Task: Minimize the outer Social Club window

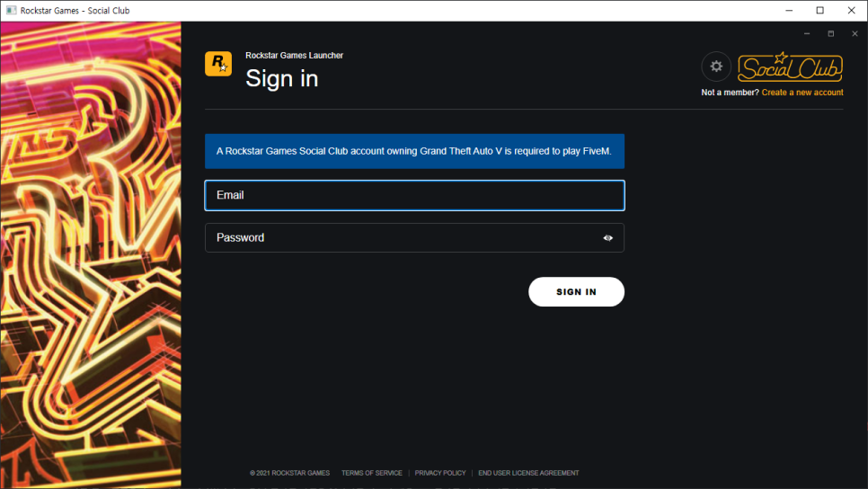Action: 789,11
